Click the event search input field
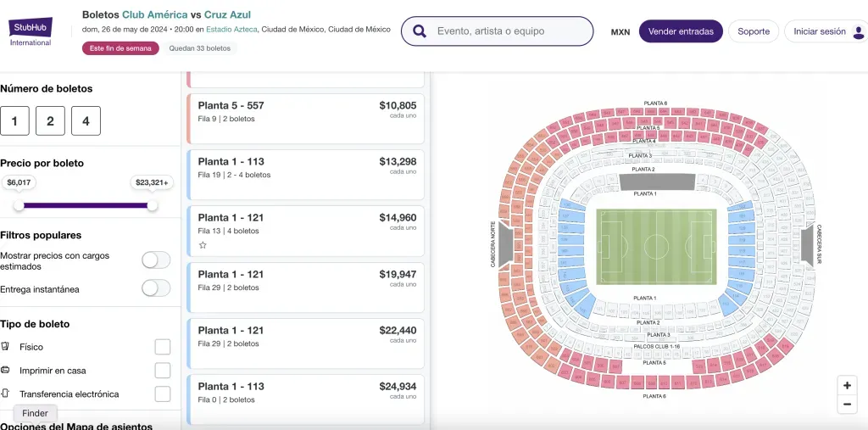Image resolution: width=868 pixels, height=430 pixels. click(x=509, y=31)
